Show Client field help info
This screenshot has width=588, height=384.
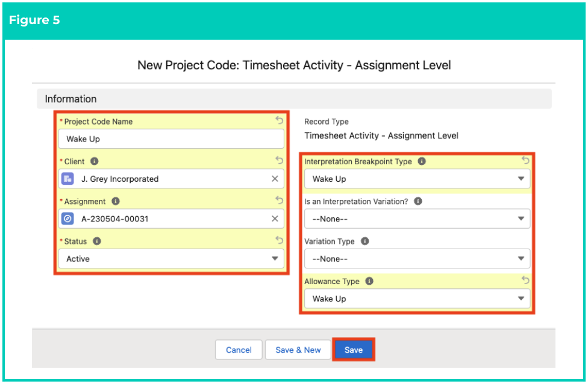coord(95,161)
